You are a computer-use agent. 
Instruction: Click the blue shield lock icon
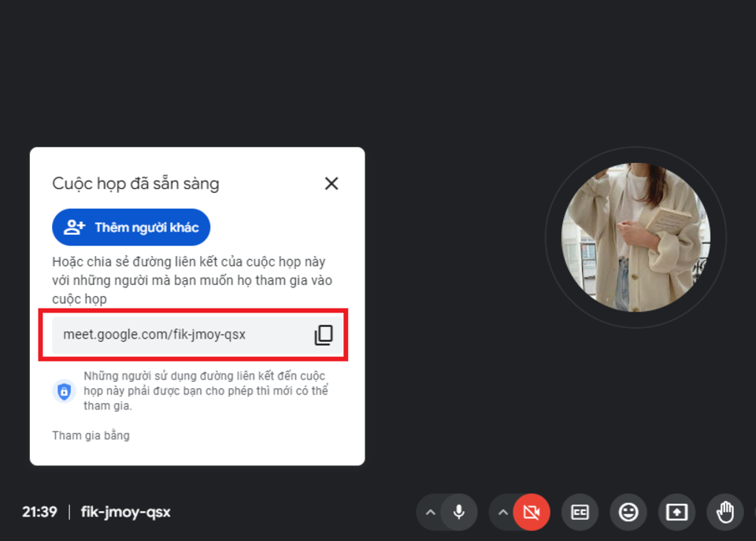pyautogui.click(x=64, y=391)
